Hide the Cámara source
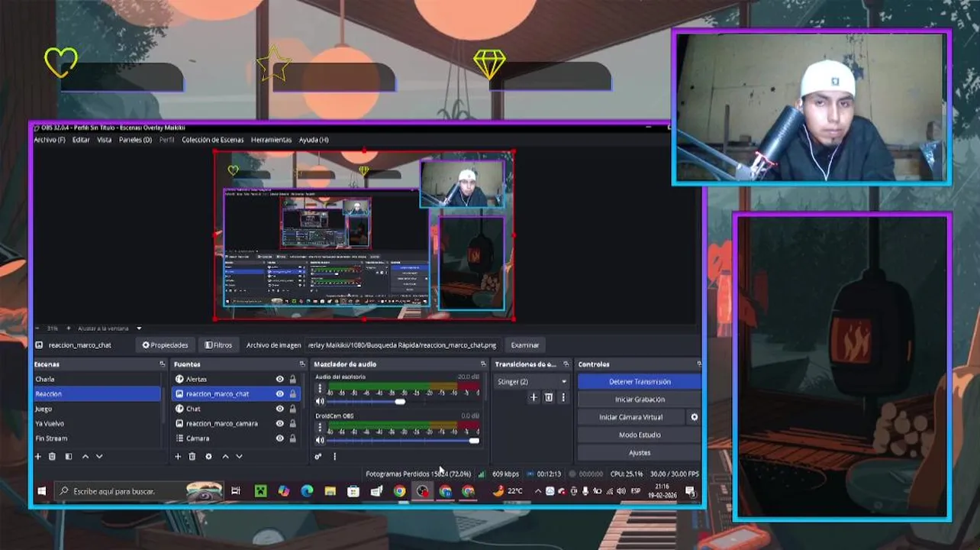Screen dimensions: 980x550 (x=279, y=438)
